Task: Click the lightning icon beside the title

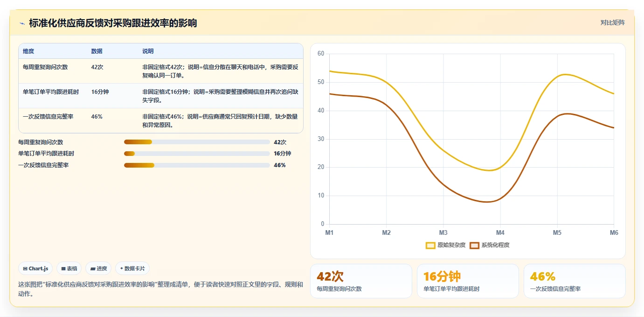Action: [x=22, y=23]
